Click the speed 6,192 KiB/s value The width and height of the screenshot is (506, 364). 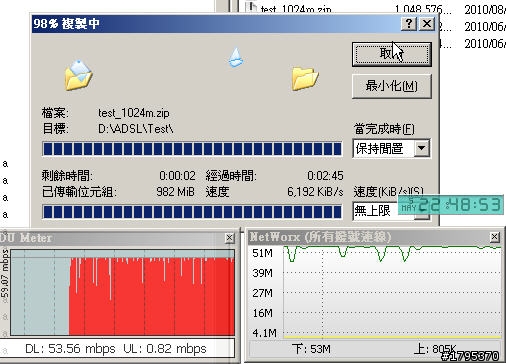click(315, 192)
